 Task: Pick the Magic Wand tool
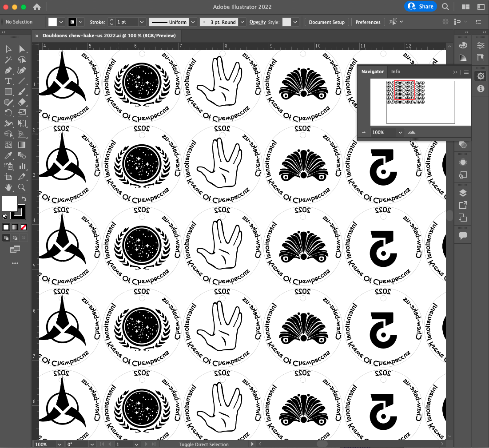(8, 59)
